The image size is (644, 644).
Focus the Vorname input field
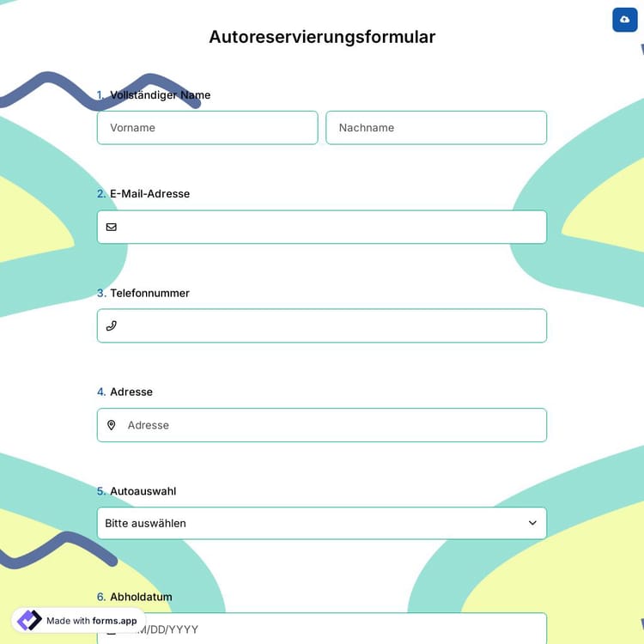[207, 128]
